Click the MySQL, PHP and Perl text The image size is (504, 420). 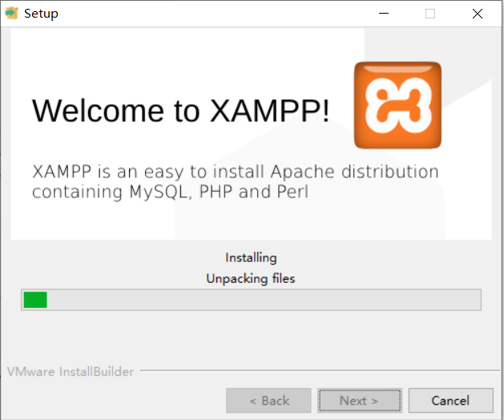point(219,192)
